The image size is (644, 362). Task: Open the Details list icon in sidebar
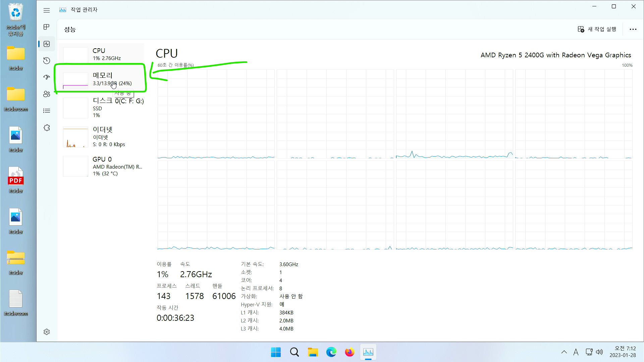click(47, 111)
